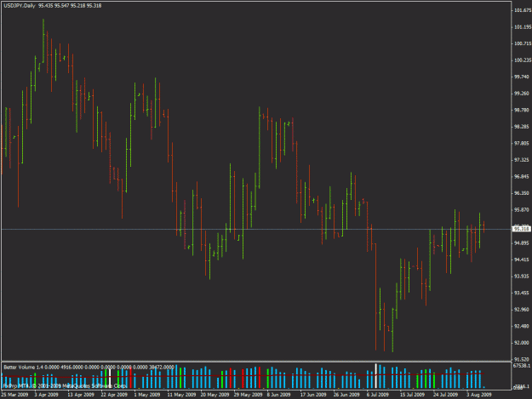The height and width of the screenshot is (399, 532).
Task: Click the 29 May 2009 date label
Action: pyautogui.click(x=248, y=395)
